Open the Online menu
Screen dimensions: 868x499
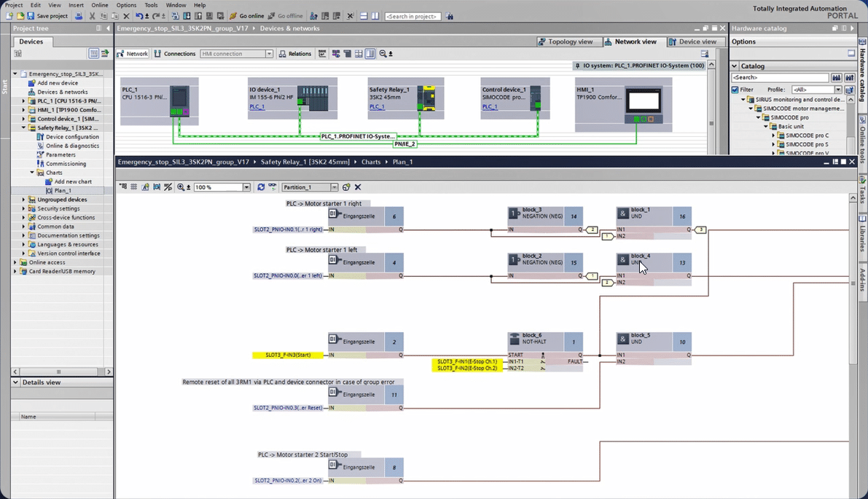(100, 5)
